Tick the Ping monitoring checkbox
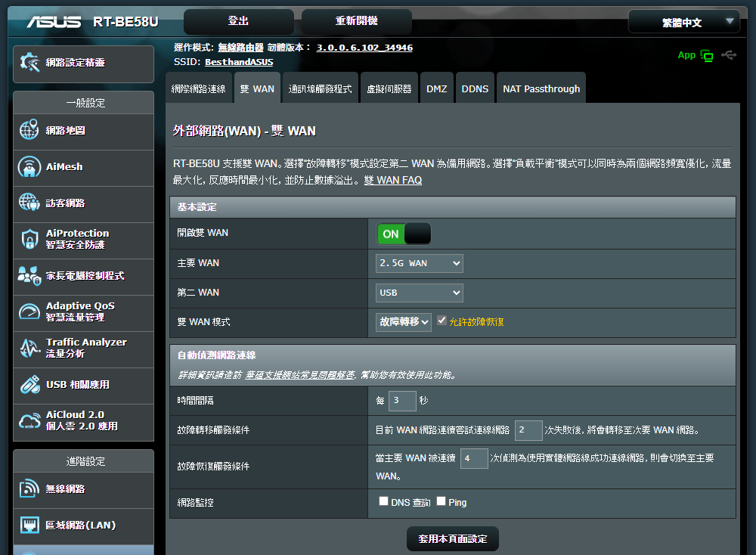 point(441,501)
